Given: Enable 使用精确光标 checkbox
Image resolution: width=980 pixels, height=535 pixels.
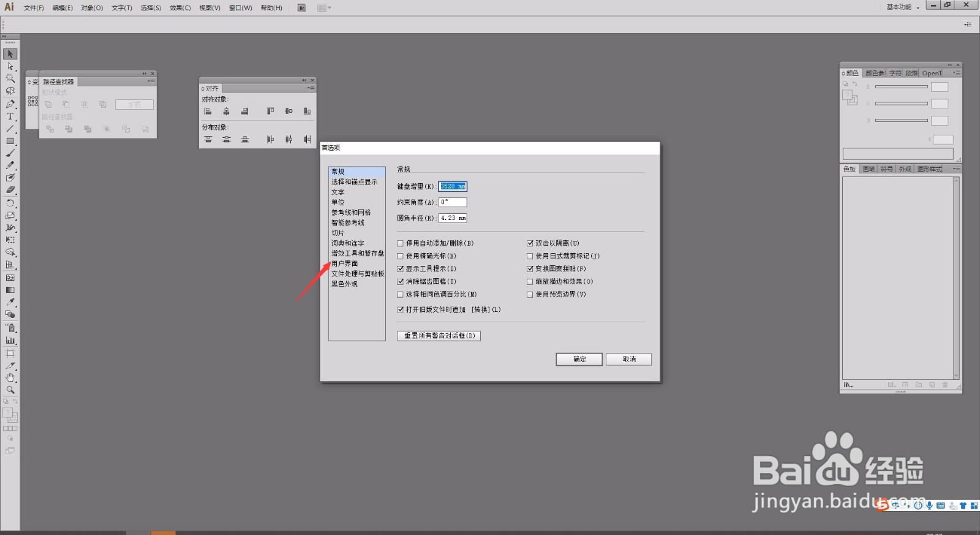Looking at the screenshot, I should [400, 256].
